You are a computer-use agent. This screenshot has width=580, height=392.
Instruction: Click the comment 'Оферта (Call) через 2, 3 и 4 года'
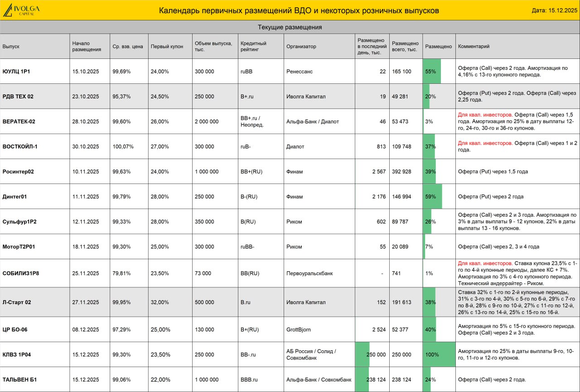[498, 247]
